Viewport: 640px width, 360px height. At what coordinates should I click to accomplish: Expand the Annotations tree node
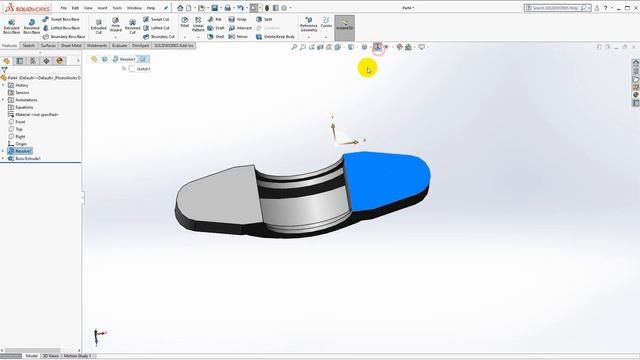click(x=3, y=100)
